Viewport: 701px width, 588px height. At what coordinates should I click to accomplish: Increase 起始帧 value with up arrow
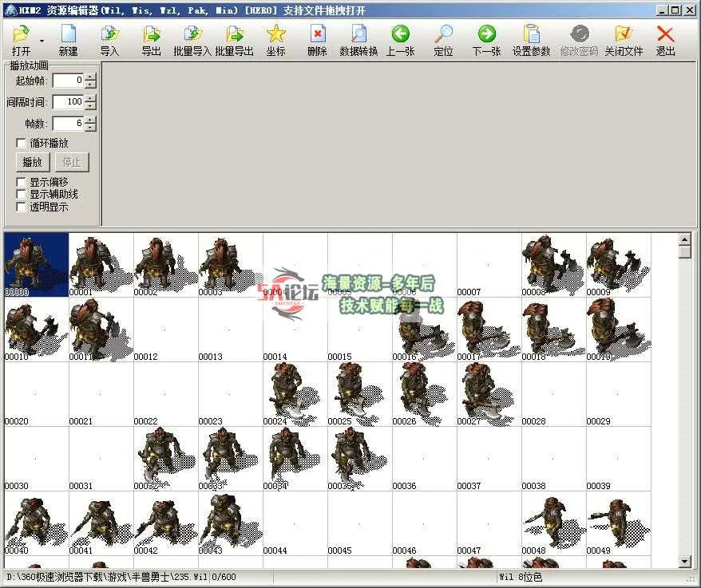coord(90,77)
